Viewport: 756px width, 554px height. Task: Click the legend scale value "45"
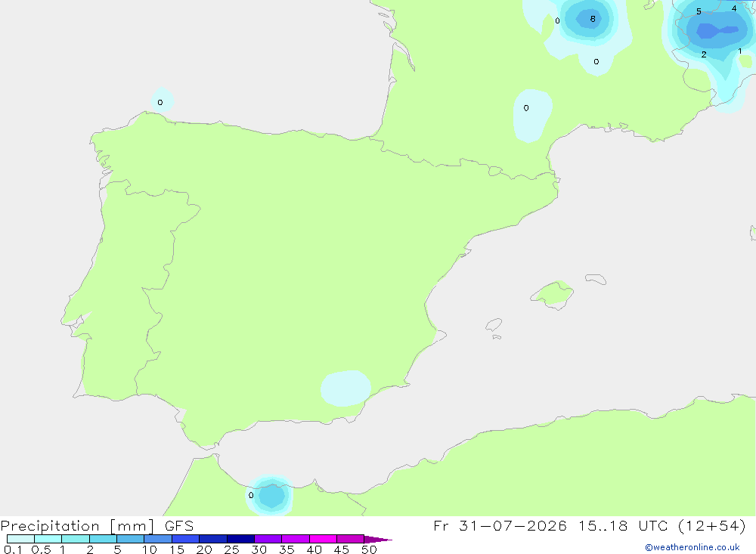[x=342, y=549]
